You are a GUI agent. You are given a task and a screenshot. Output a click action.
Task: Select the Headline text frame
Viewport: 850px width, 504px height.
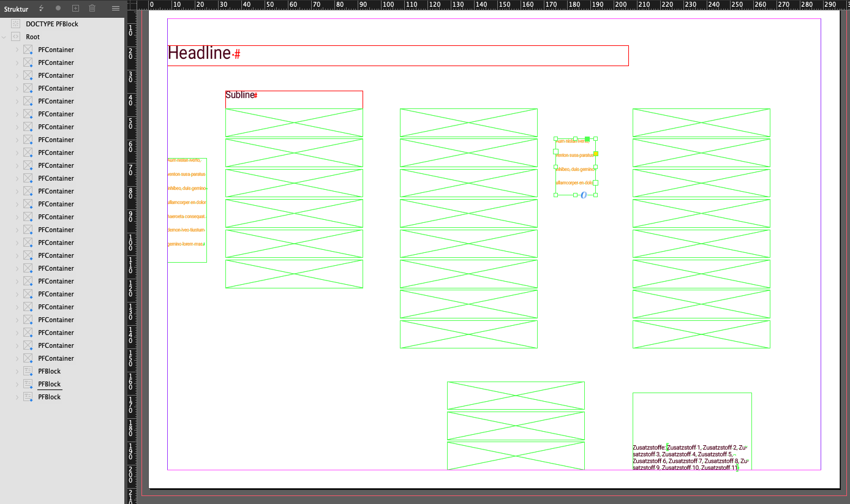[x=397, y=55]
